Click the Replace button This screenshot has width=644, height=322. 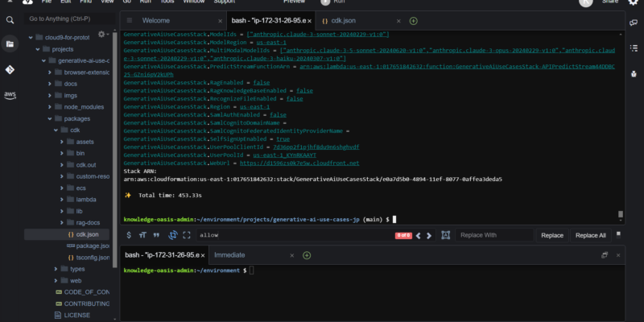tap(552, 235)
